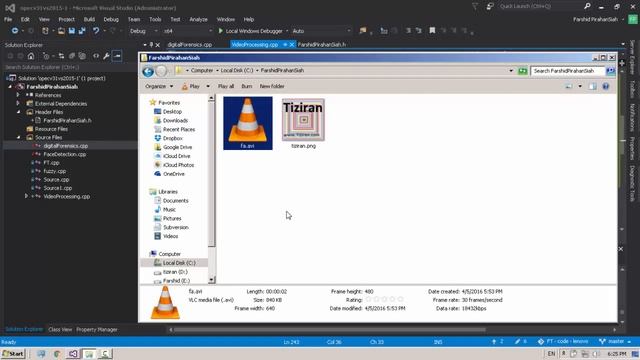
Task: Change view icon in Explorer toolbar
Action: (569, 86)
